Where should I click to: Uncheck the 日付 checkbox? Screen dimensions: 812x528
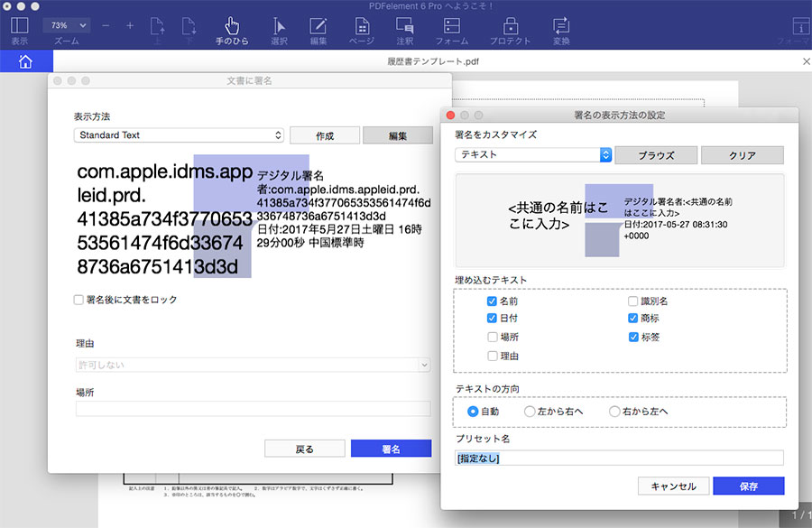(x=492, y=318)
